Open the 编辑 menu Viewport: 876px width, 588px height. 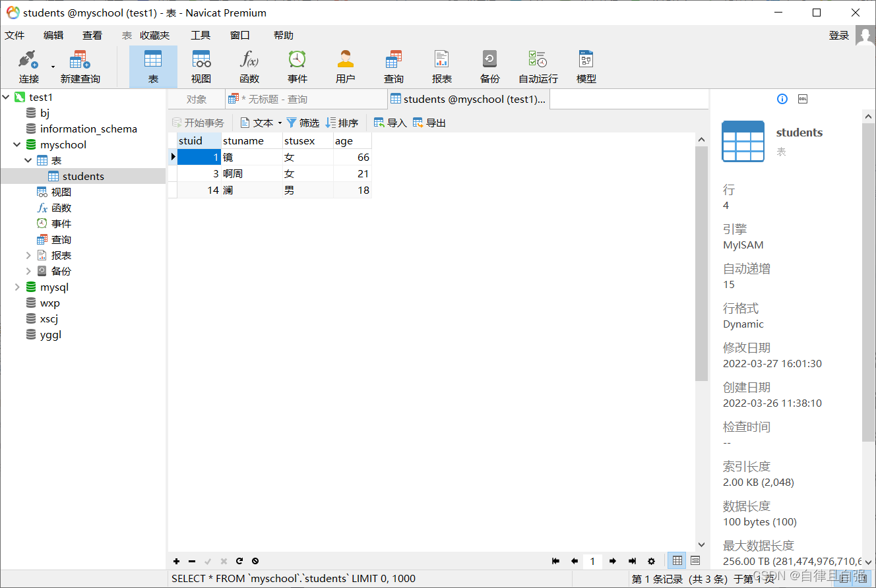point(53,36)
